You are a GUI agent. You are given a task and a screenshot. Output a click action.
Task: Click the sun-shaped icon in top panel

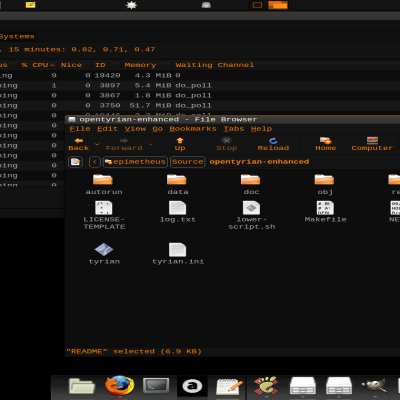(131, 5)
